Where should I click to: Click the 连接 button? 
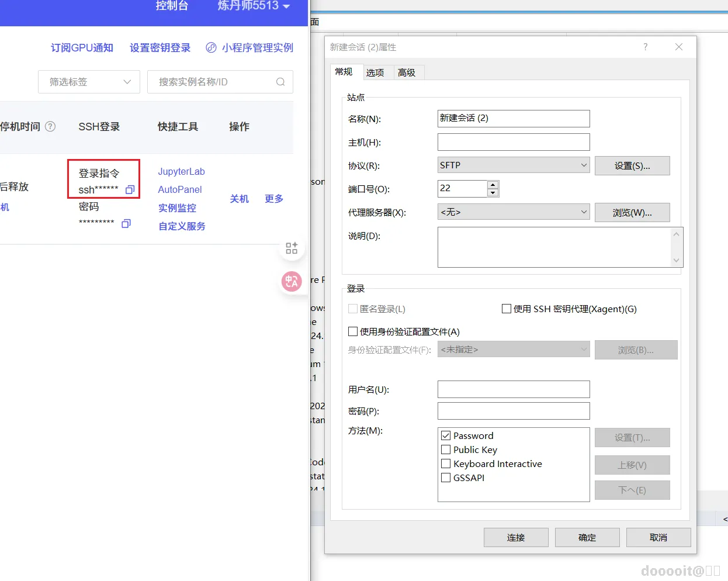[516, 537]
